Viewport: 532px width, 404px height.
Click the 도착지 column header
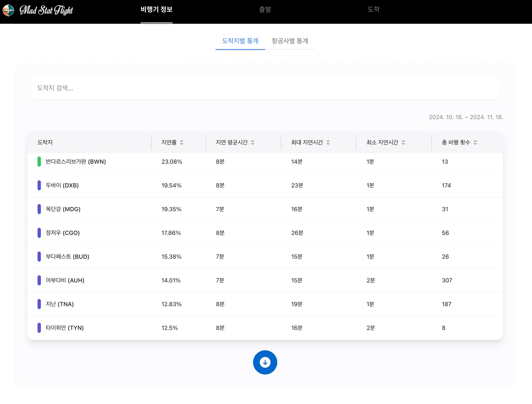coord(45,142)
